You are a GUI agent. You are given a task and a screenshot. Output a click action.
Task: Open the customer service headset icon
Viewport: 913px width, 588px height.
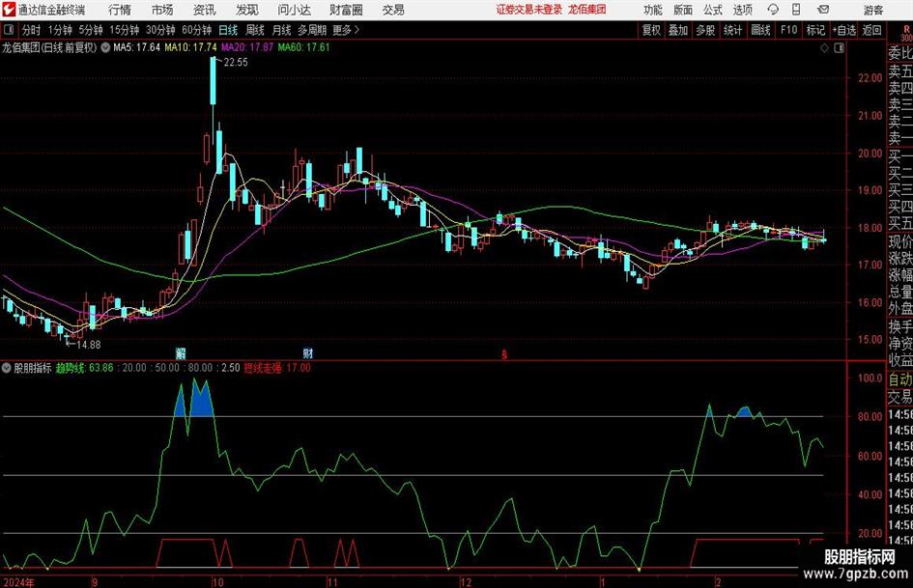[x=773, y=10]
